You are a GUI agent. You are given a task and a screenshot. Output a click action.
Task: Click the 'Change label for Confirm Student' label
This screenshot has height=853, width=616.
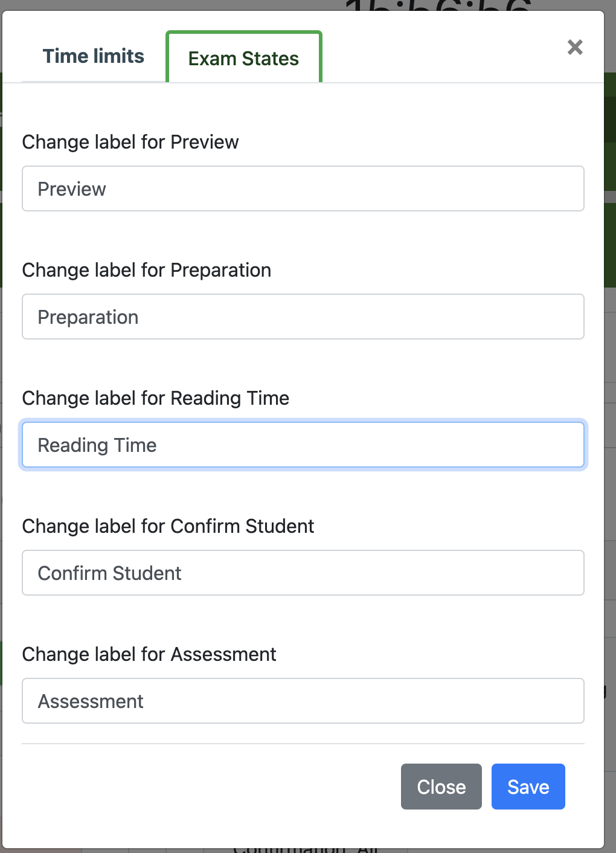(168, 526)
